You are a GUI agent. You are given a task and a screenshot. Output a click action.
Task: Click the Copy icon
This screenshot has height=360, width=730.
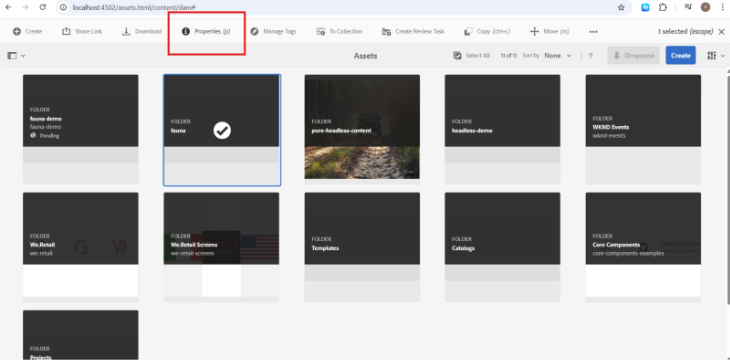[468, 32]
